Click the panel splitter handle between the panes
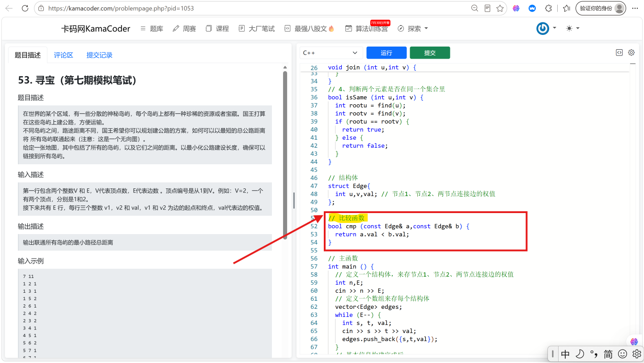 tap(294, 201)
